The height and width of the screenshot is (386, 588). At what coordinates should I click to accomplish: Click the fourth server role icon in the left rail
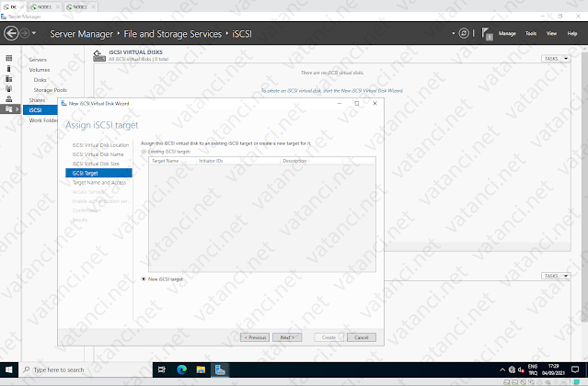pos(9,89)
